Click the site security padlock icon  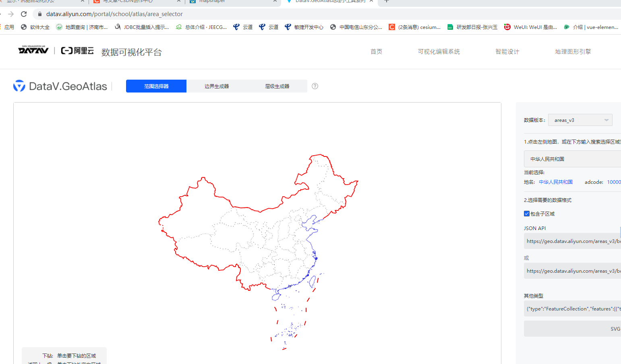(39, 13)
